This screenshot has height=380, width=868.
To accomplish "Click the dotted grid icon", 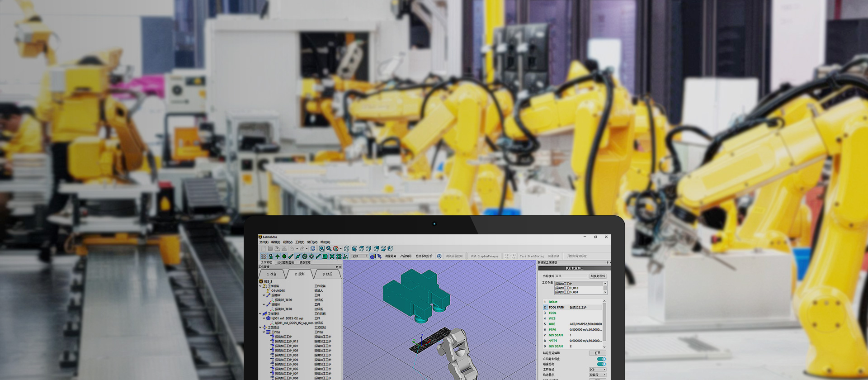I will click(x=264, y=256).
